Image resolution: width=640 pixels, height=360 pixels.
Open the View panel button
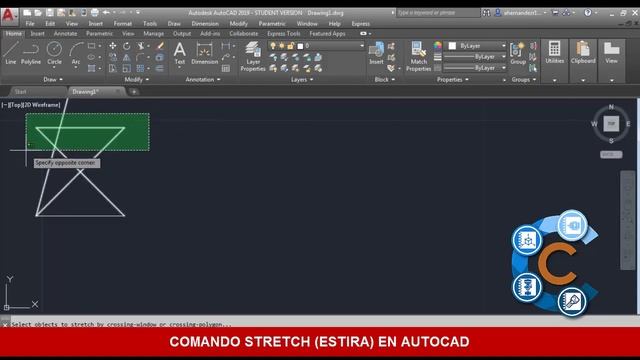[611, 52]
